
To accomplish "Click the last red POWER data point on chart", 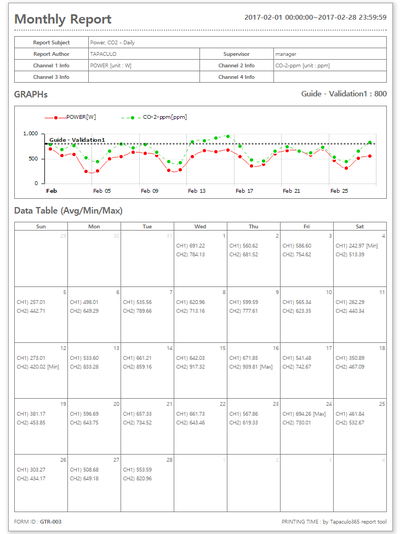I will pos(370,156).
